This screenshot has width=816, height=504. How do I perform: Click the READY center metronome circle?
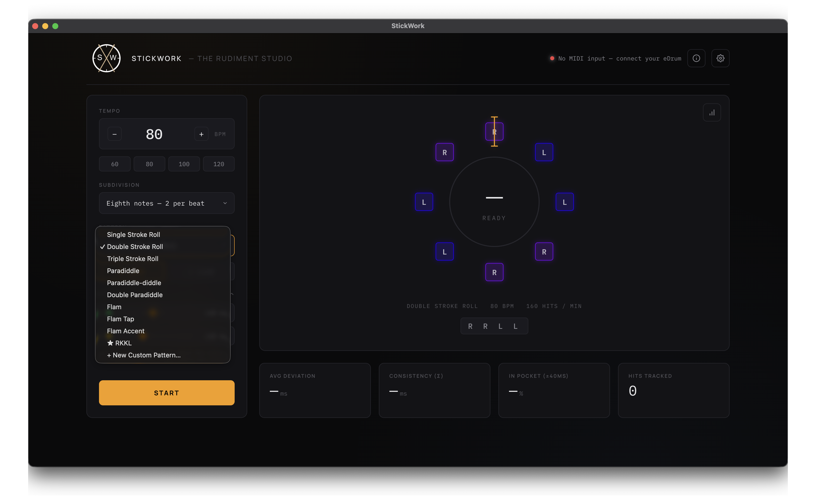494,202
